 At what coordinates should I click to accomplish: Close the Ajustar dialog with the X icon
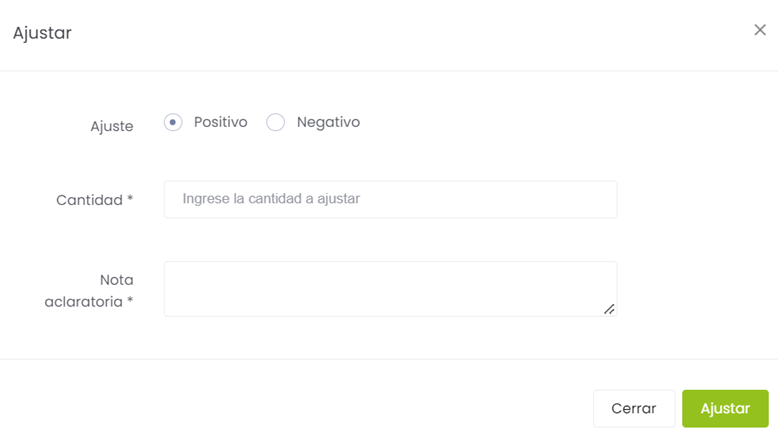760,30
